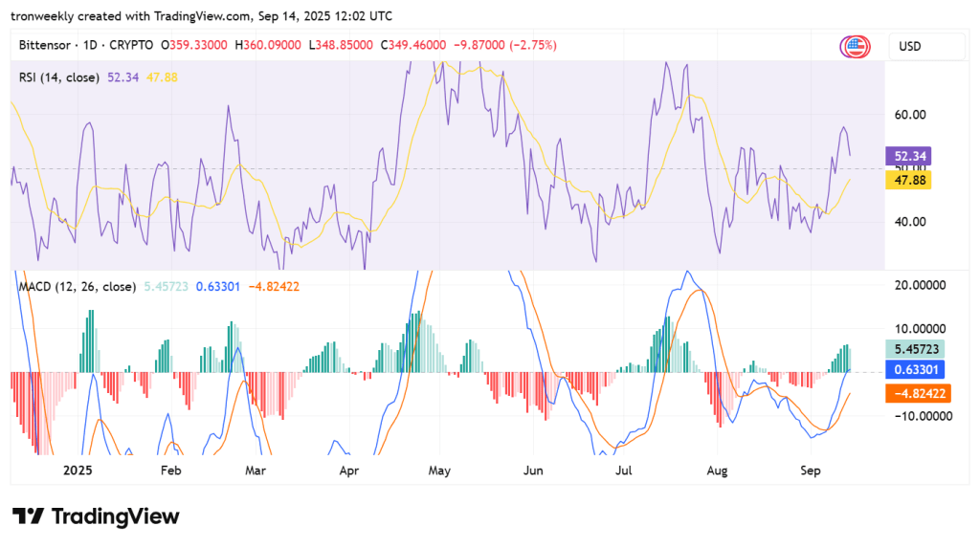Click the orange -4.82422 axis tag
This screenshot has width=980, height=548.
(x=918, y=394)
